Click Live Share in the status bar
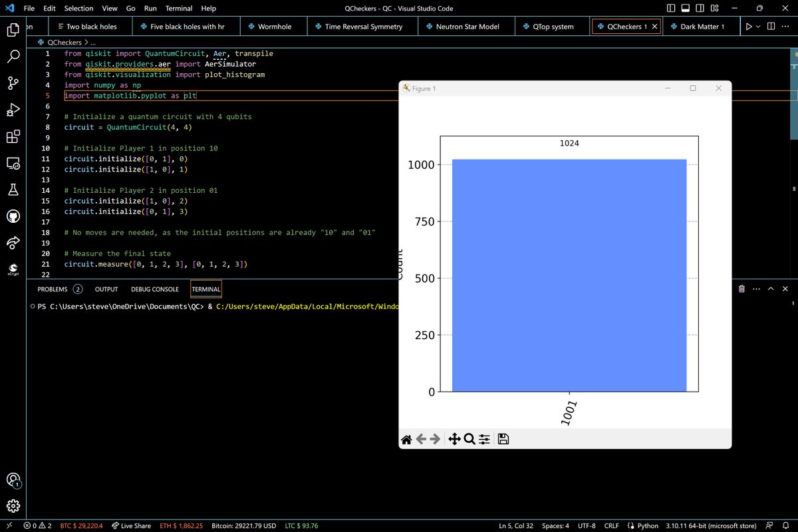The image size is (798, 532). (x=131, y=525)
